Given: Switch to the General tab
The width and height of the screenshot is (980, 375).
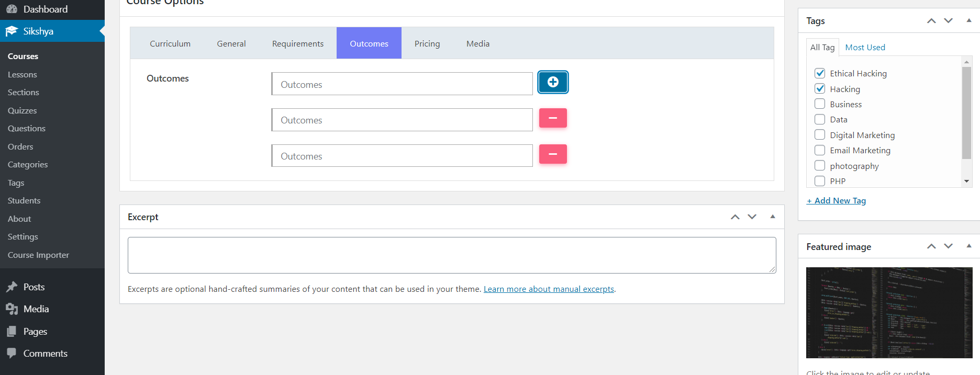Looking at the screenshot, I should click(231, 43).
